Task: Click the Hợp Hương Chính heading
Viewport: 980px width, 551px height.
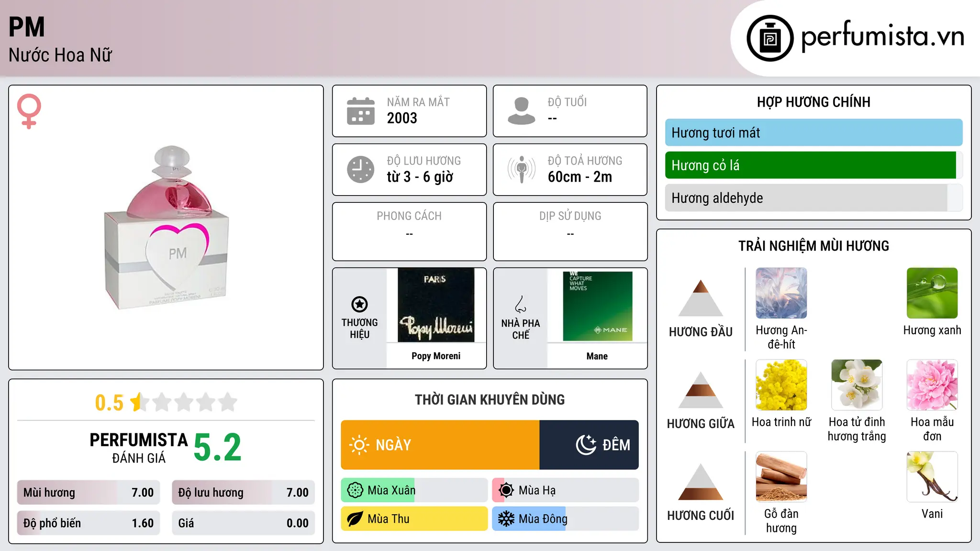Action: 813,102
